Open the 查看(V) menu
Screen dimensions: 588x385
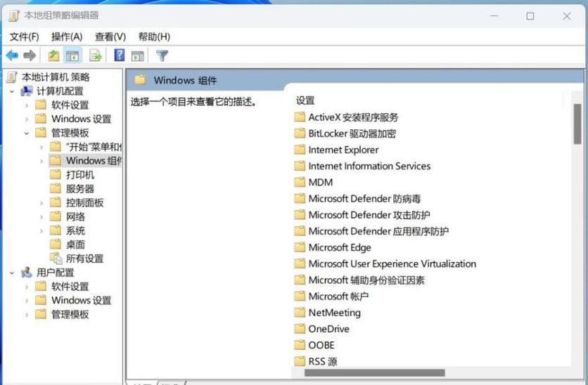(x=110, y=37)
